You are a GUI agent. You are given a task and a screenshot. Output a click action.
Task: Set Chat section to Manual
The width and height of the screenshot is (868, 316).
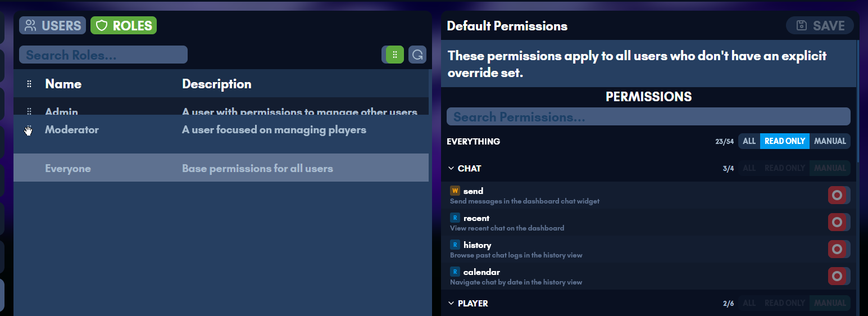pyautogui.click(x=830, y=168)
